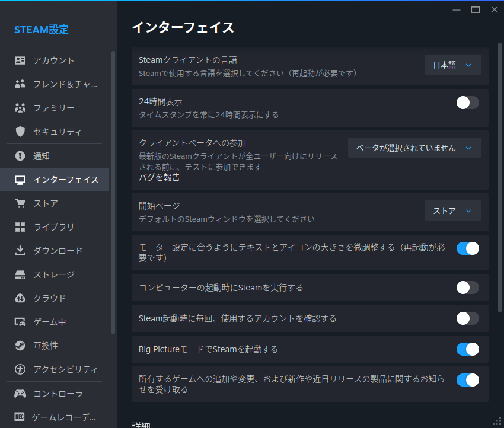The width and height of the screenshot is (504, 428).
Task: Click the インターフェイス page heading
Action: pyautogui.click(x=183, y=27)
